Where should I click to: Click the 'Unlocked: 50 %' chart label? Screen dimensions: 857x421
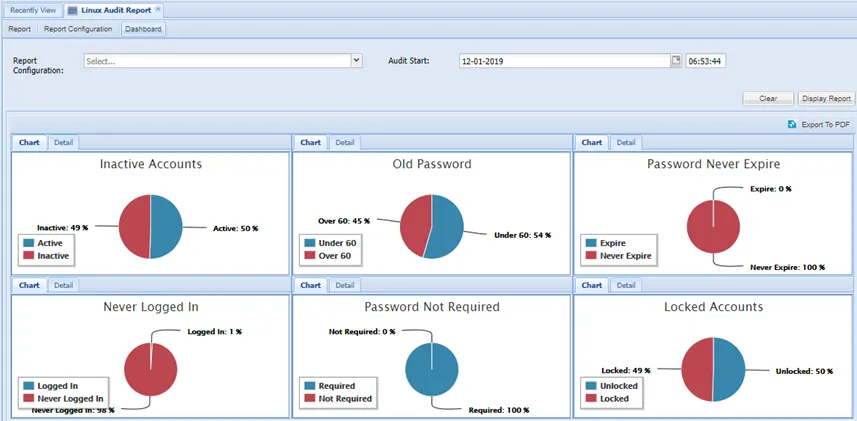coord(805,371)
